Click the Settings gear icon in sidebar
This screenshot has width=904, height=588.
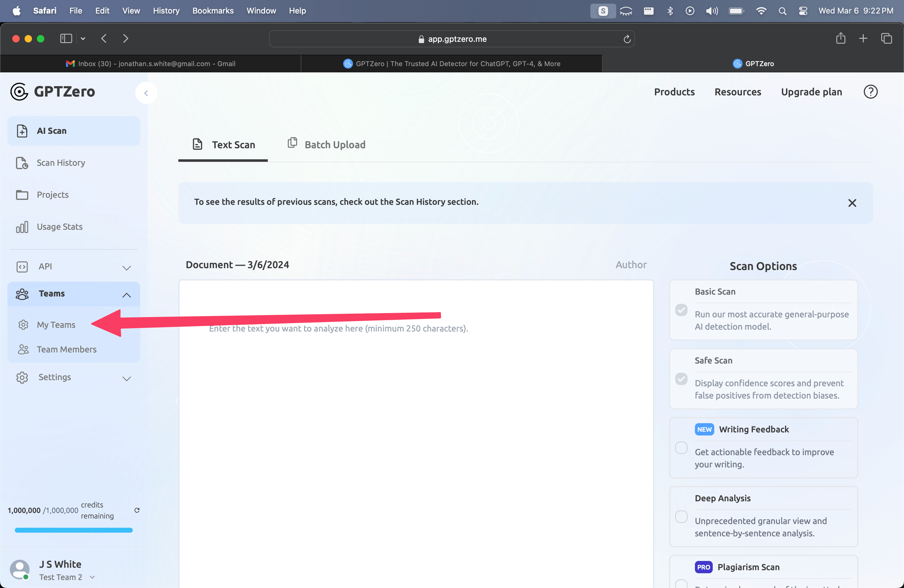(22, 377)
